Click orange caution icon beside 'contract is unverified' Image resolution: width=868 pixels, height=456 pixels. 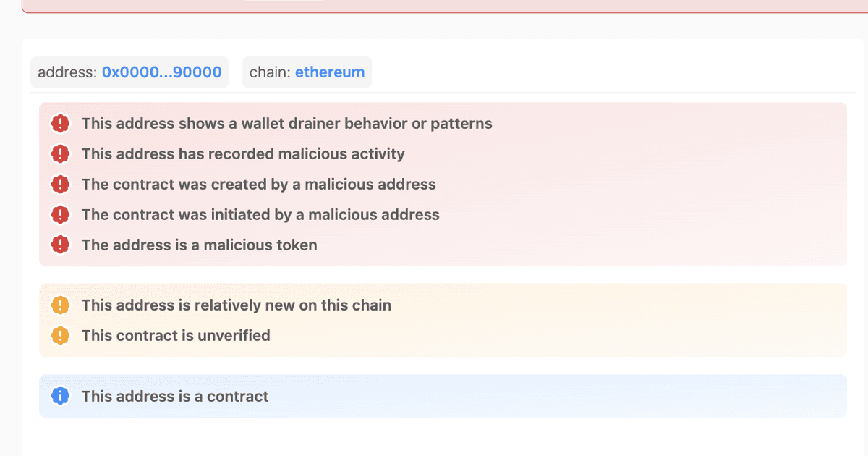pos(61,336)
